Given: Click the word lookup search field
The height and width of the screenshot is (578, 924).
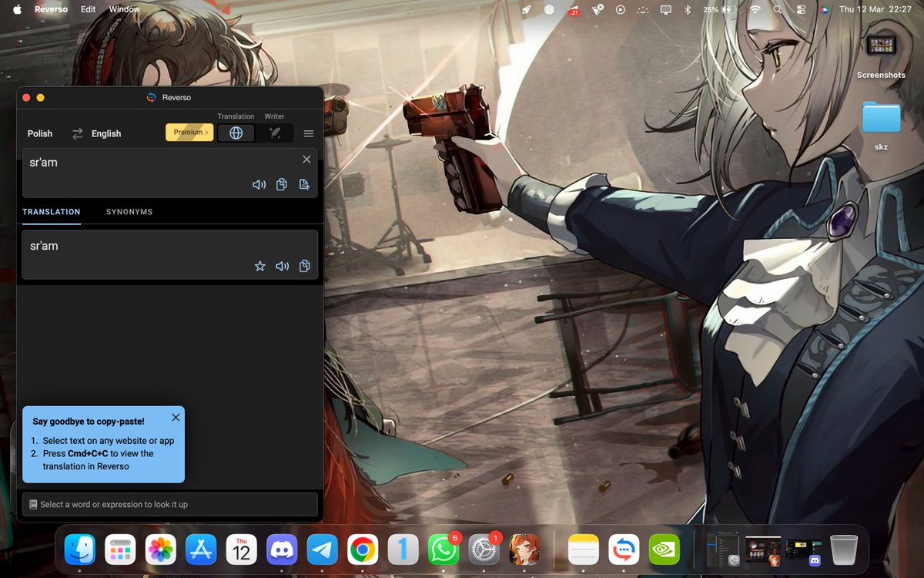Looking at the screenshot, I should [169, 504].
